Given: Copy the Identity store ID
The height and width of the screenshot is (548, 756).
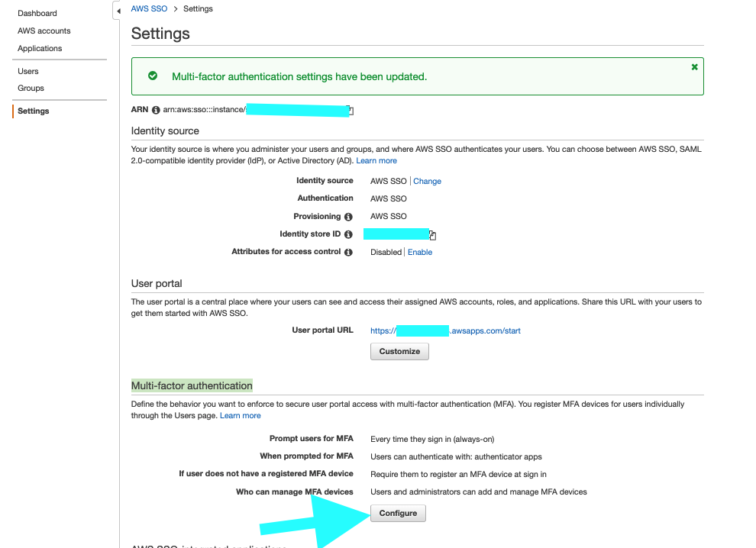Looking at the screenshot, I should (x=432, y=235).
